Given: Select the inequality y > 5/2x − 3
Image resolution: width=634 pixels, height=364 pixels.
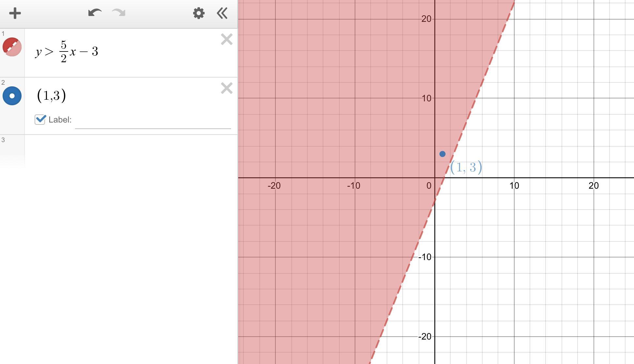Looking at the screenshot, I should (67, 51).
